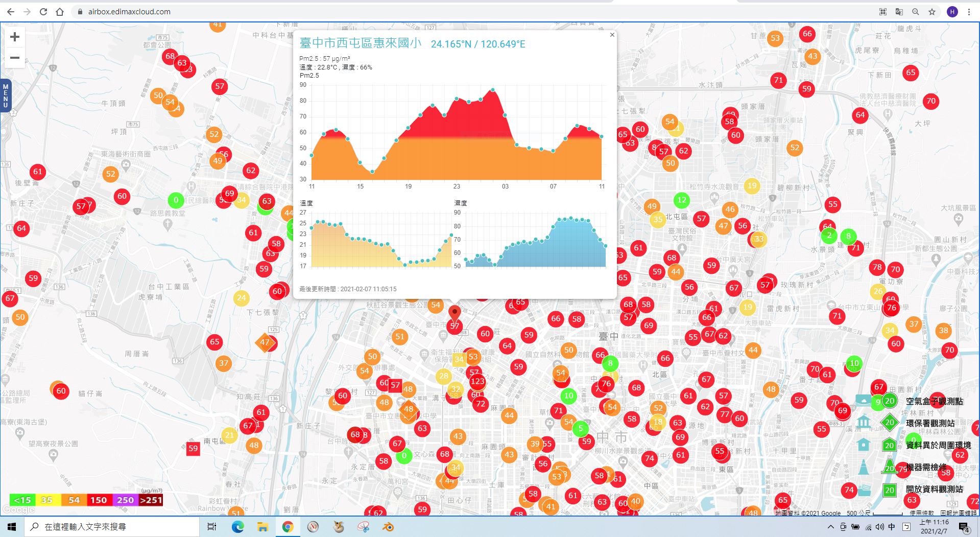980x537 pixels.
Task: Click the EPA building legend icon
Action: pyautogui.click(x=864, y=422)
